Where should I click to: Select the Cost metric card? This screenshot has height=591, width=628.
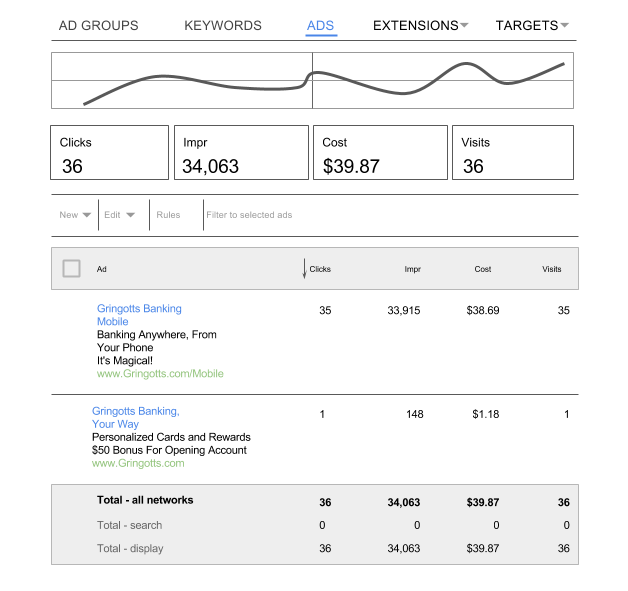(x=380, y=153)
